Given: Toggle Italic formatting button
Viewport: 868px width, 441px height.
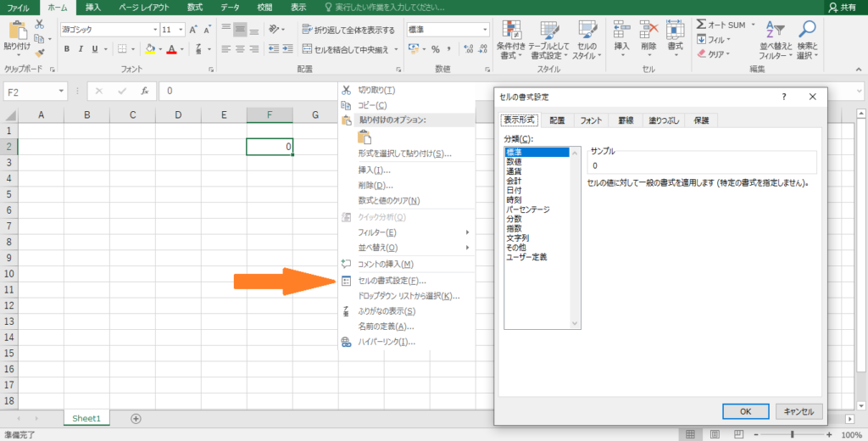Looking at the screenshot, I should 81,49.
